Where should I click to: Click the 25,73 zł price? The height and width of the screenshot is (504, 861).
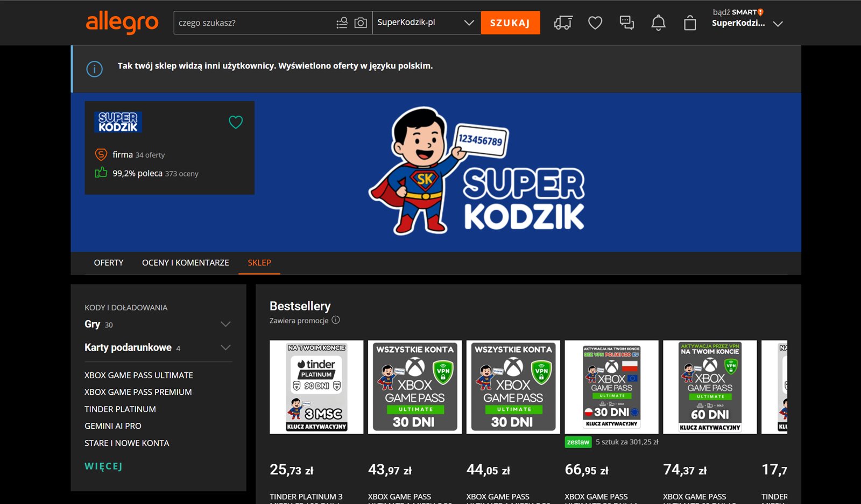(x=292, y=470)
